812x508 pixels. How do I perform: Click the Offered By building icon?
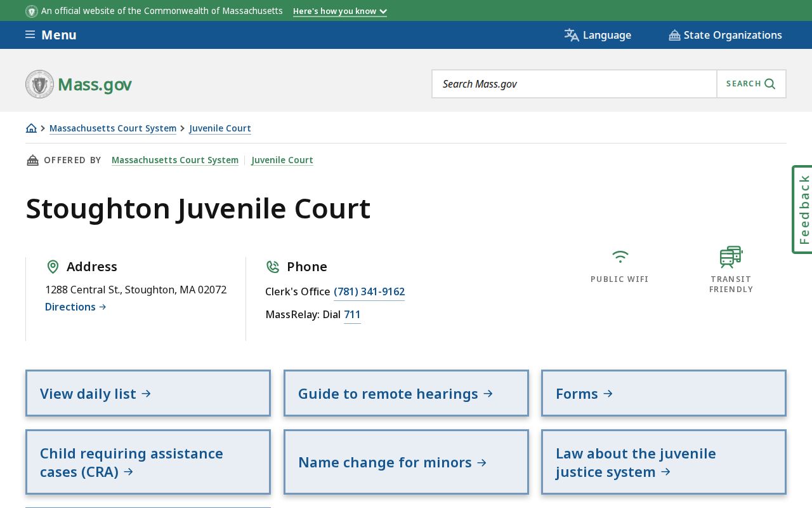(32, 160)
